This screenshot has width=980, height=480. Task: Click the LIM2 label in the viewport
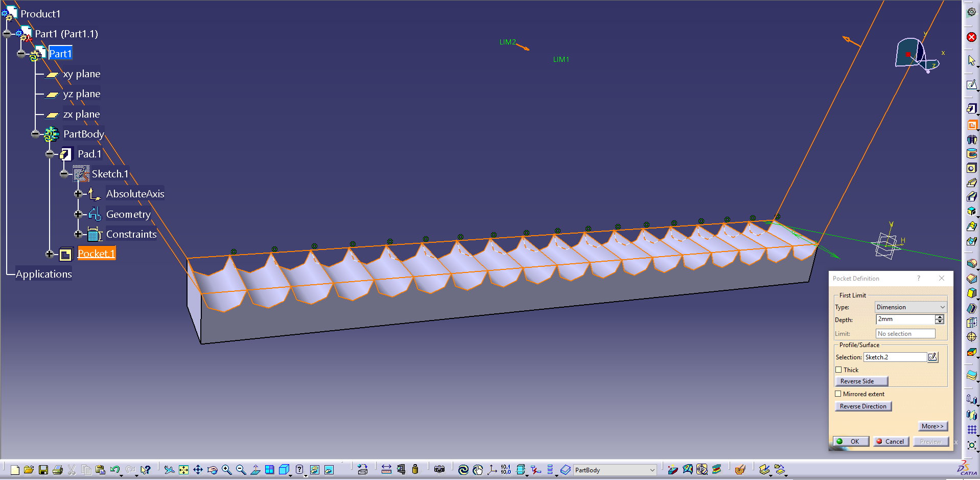(x=508, y=42)
